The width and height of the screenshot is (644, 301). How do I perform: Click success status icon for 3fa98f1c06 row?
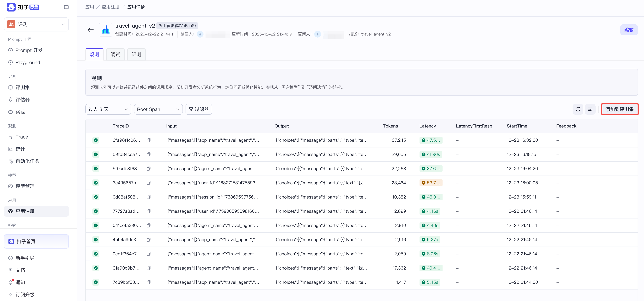click(x=96, y=140)
